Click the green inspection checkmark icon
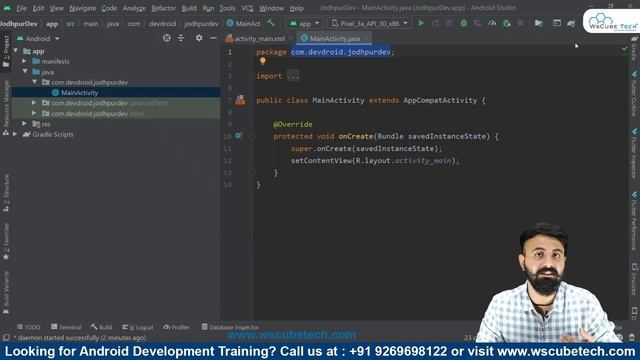The width and height of the screenshot is (640, 360). [624, 49]
